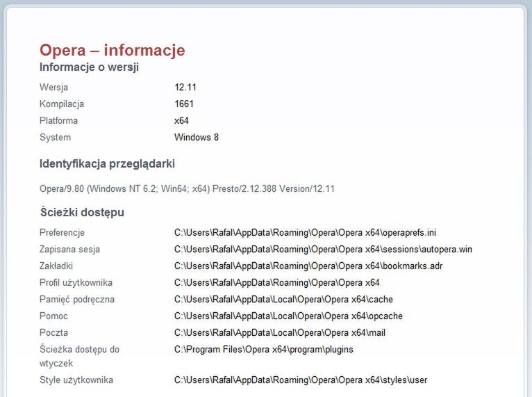The width and height of the screenshot is (532, 397).
Task: Click the 'Ścieżka dostępu do wtyczek' label
Action: (x=79, y=356)
